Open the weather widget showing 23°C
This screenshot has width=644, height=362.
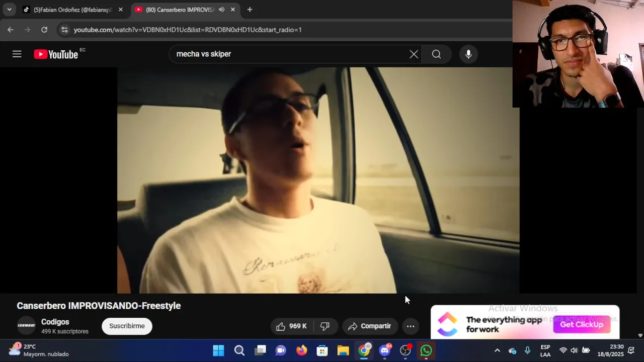point(39,350)
